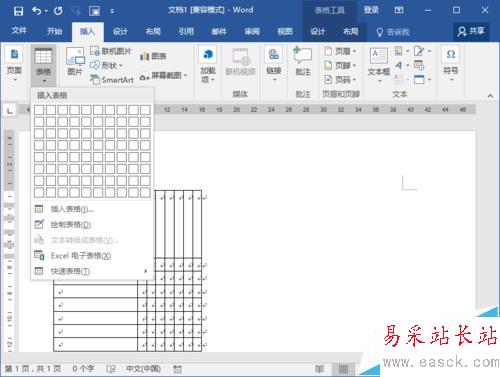Choose Excel 电子表格(X) entry
500x377 pixels.
[x=92, y=256]
